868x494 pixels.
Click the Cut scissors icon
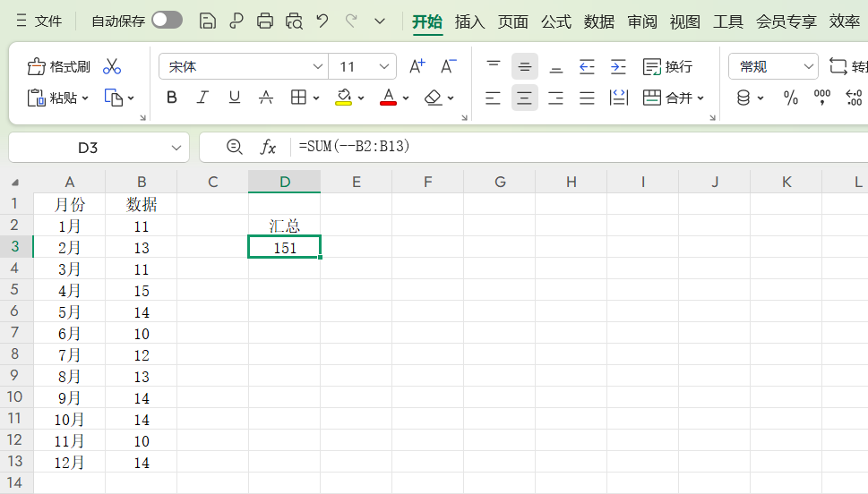[112, 67]
